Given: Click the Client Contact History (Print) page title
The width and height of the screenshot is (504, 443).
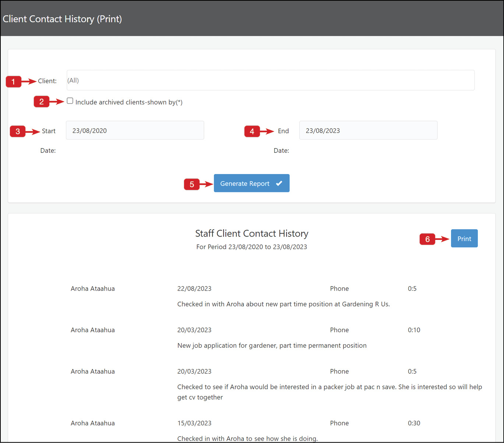Looking at the screenshot, I should tap(62, 19).
